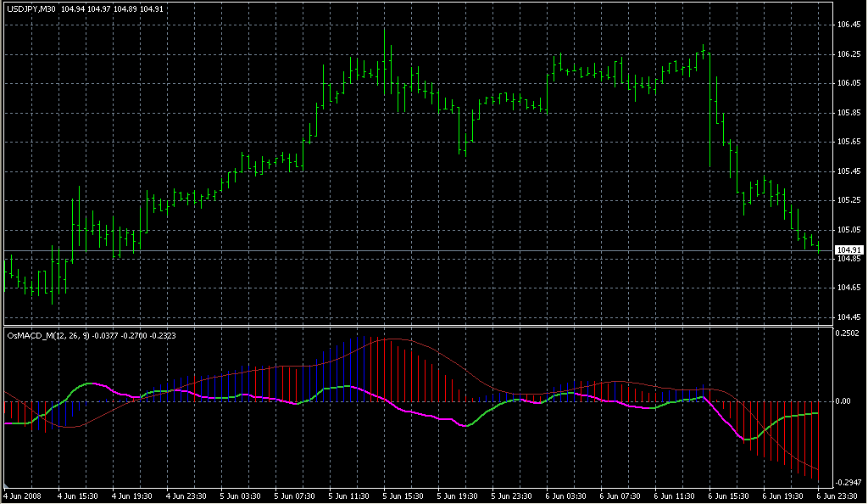Click the divider between price chart and indicator
The image size is (868, 504).
415,325
